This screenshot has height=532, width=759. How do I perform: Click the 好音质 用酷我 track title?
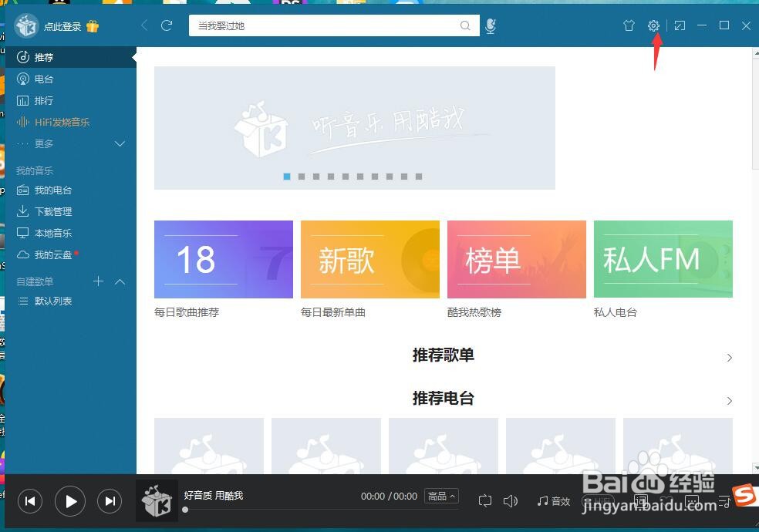214,495
